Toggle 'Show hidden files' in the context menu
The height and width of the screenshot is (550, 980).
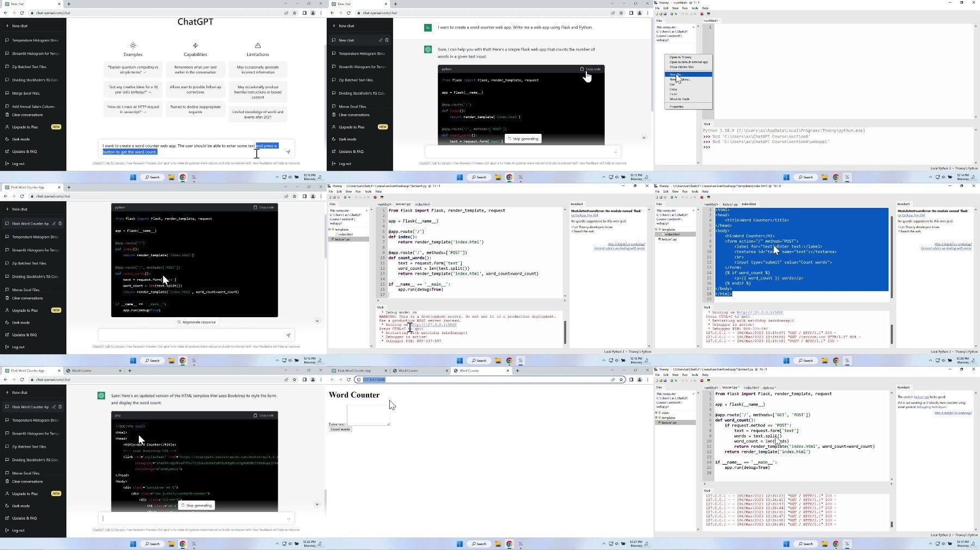tap(682, 67)
